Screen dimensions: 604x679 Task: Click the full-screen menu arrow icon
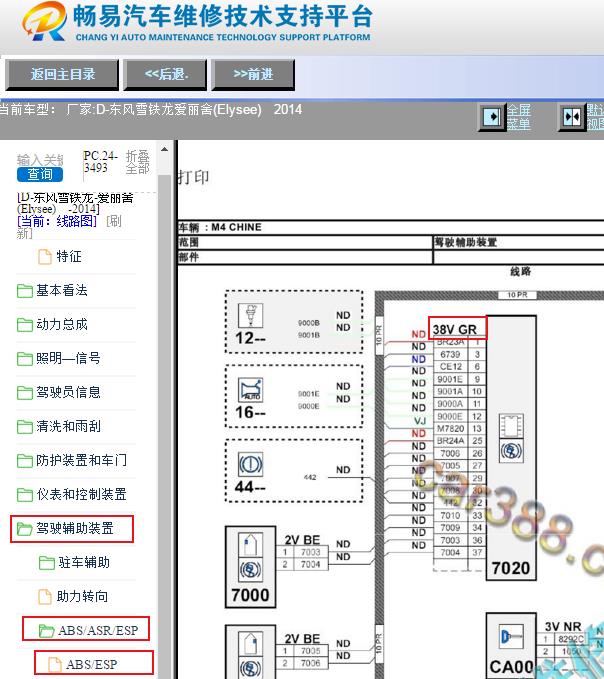(492, 117)
